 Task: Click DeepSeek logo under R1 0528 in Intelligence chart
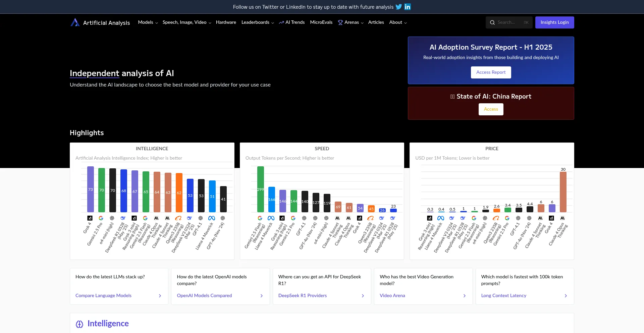(123, 218)
